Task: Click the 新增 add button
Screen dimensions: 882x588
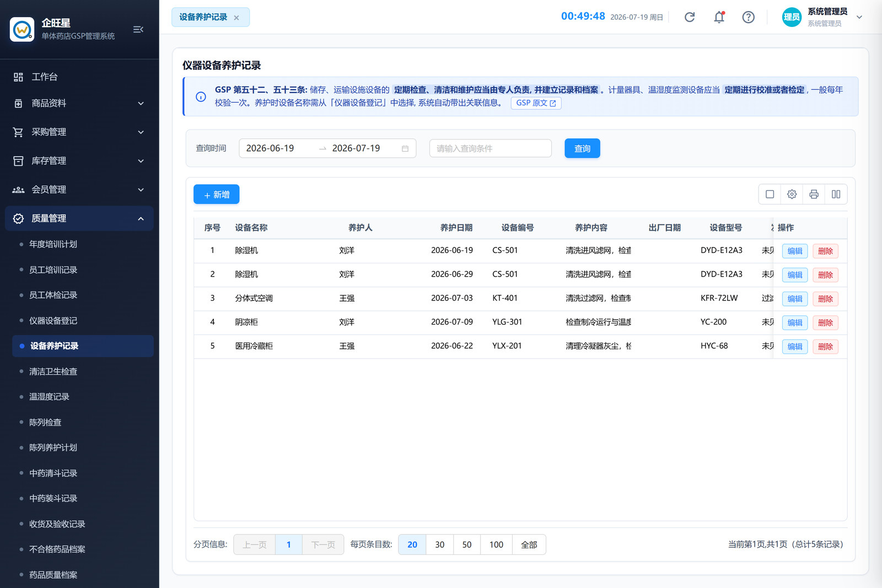Action: click(216, 195)
